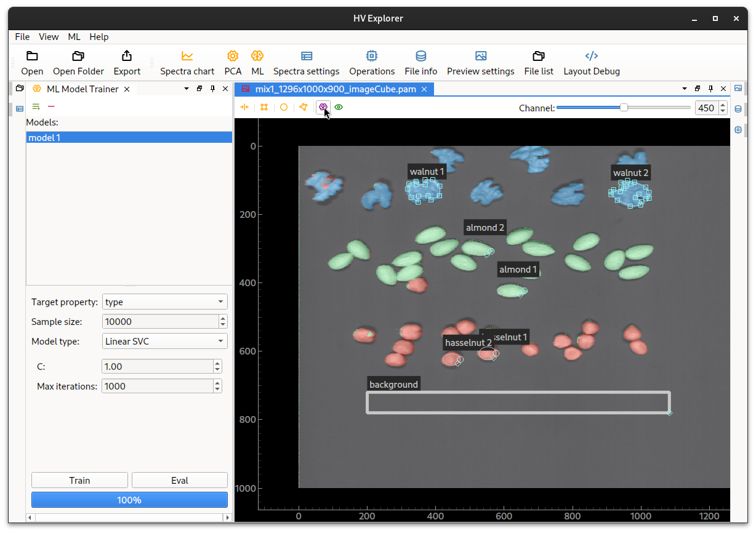Click the Channel slider handle
Screen dimensions: 756x533
[x=624, y=107]
